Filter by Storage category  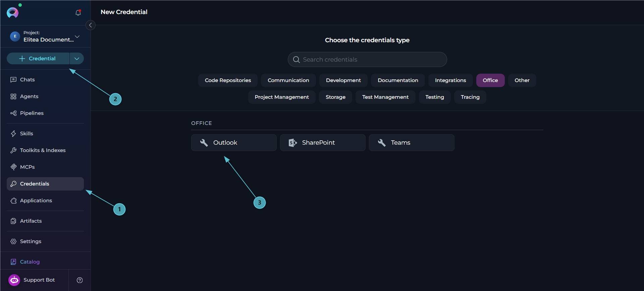click(x=335, y=97)
